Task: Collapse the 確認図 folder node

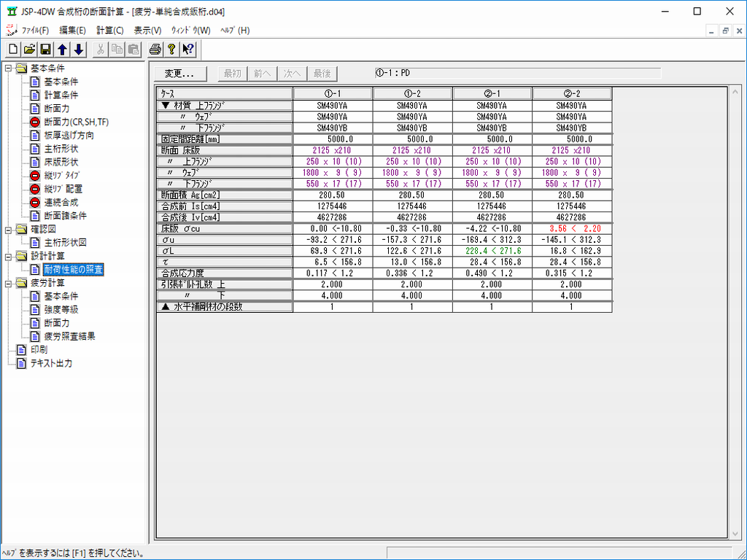Action: point(8,230)
